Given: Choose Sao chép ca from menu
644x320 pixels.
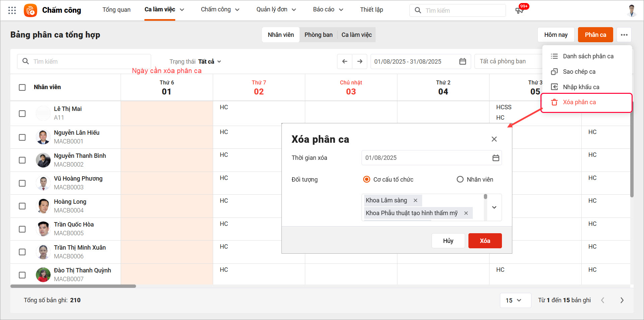Looking at the screenshot, I should [579, 72].
